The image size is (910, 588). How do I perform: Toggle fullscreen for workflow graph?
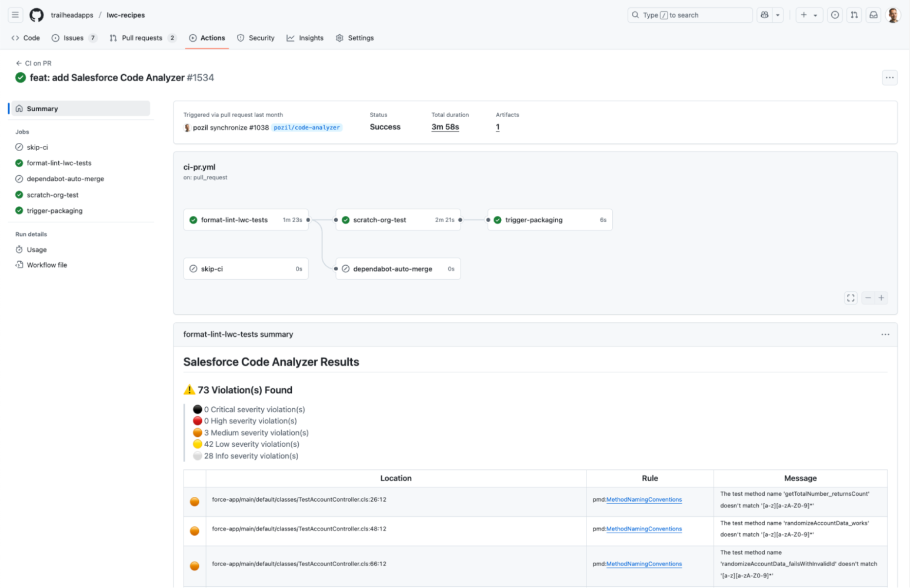pos(851,298)
